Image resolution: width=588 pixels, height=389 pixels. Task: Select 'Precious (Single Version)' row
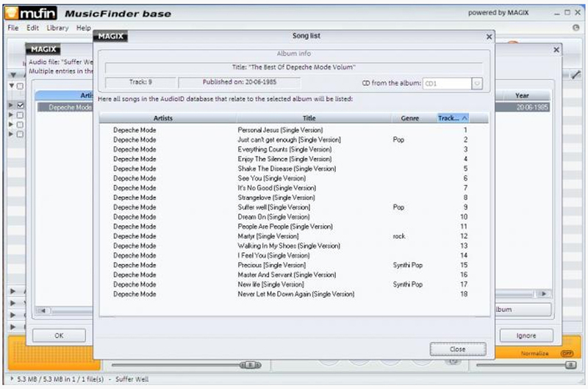(294, 265)
